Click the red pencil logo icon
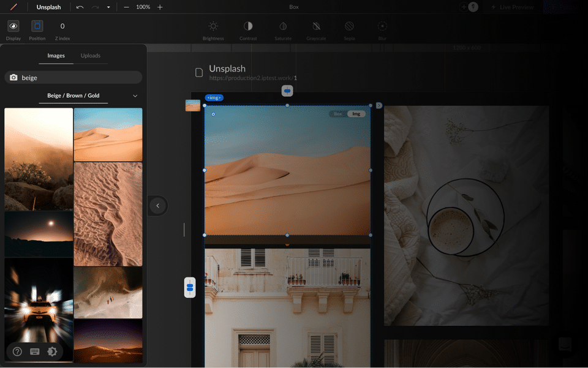 click(13, 7)
